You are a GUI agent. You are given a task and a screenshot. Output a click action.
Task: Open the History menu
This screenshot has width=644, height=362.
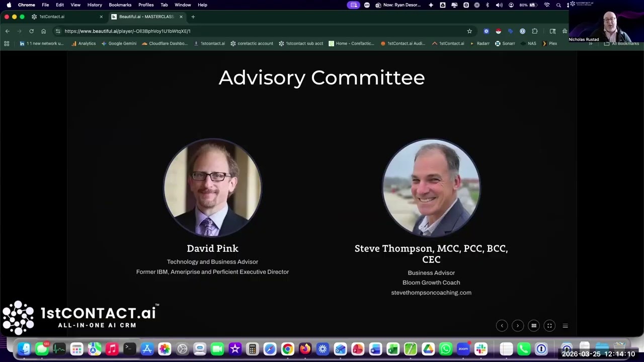click(x=95, y=5)
